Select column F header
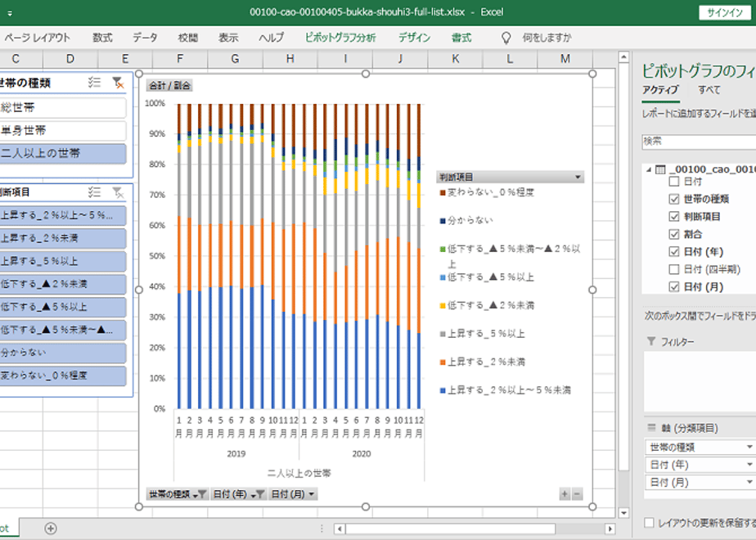Image resolution: width=756 pixels, height=540 pixels. [x=180, y=59]
